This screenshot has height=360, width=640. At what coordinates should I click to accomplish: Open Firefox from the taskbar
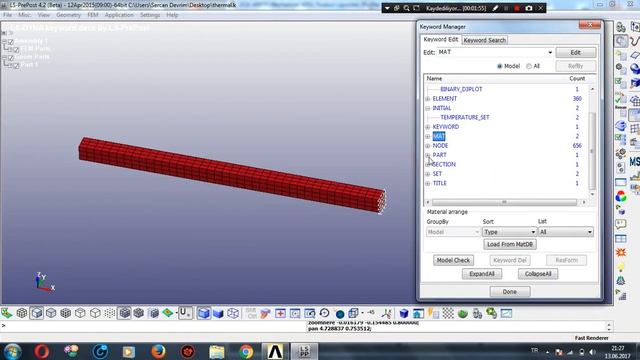[158, 351]
